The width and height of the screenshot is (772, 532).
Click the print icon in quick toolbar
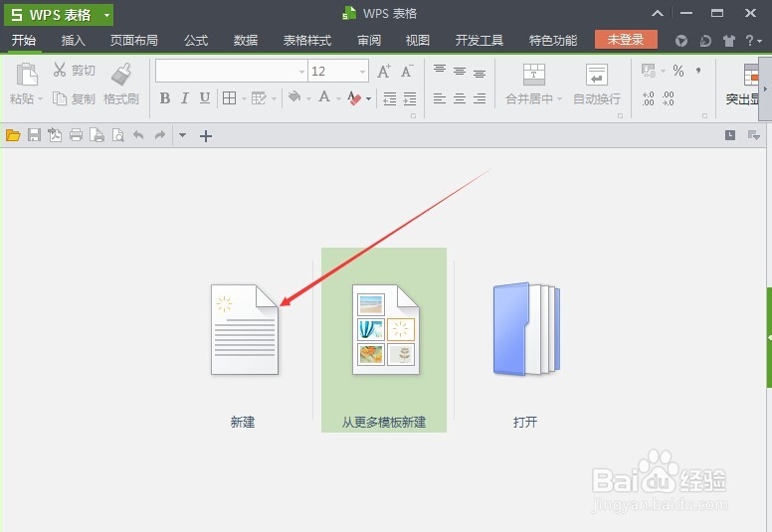click(76, 135)
